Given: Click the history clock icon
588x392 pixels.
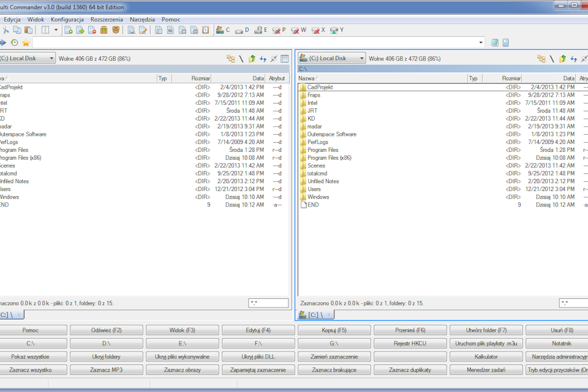Looking at the screenshot, I should click(x=15, y=43).
